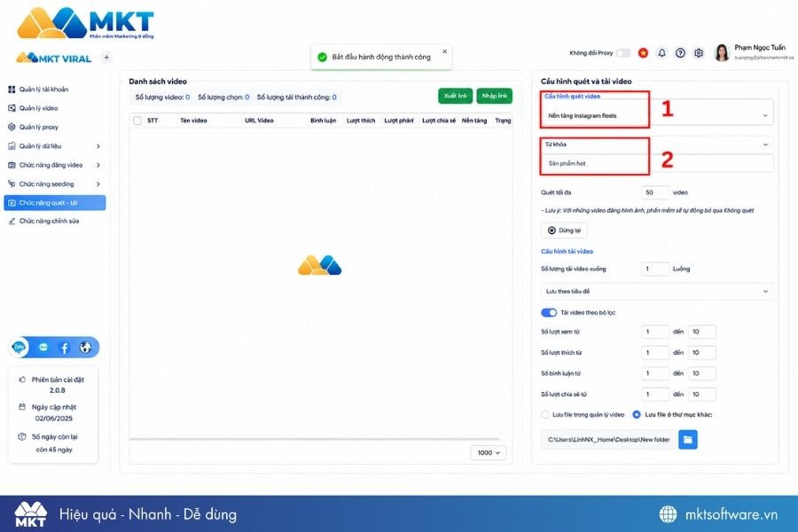The width and height of the screenshot is (798, 532).
Task: Open the 1000 page size dropdown
Action: coord(489,452)
